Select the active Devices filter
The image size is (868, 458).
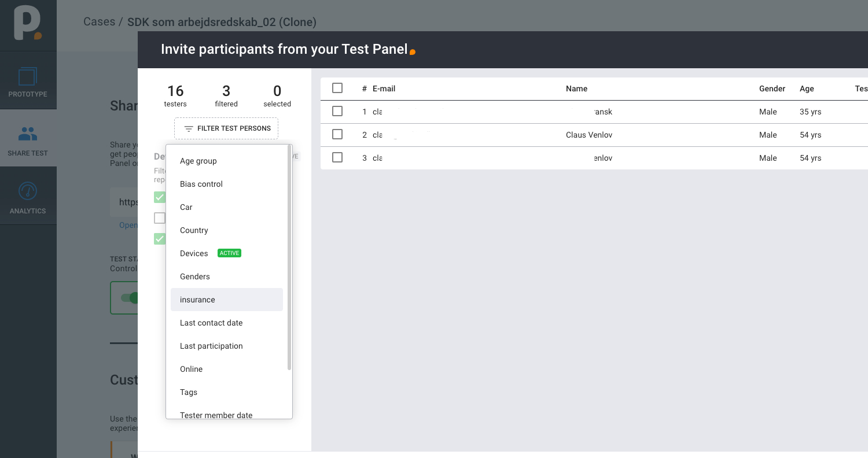[x=227, y=253]
